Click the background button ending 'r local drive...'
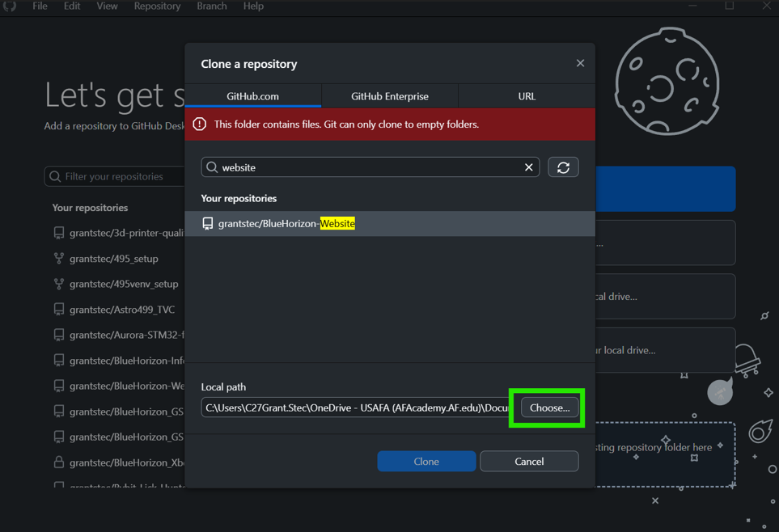 [x=665, y=350]
